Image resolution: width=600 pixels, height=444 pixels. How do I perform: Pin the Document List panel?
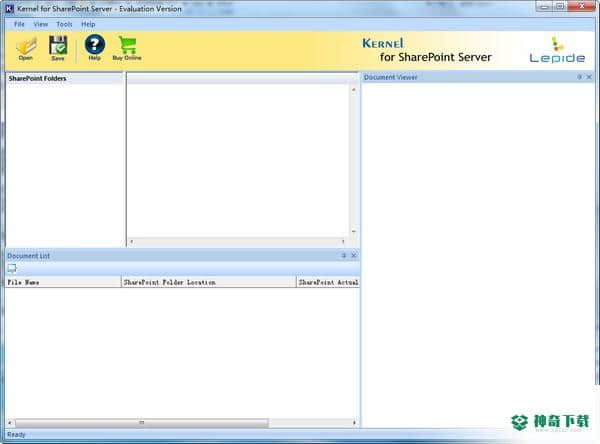344,255
